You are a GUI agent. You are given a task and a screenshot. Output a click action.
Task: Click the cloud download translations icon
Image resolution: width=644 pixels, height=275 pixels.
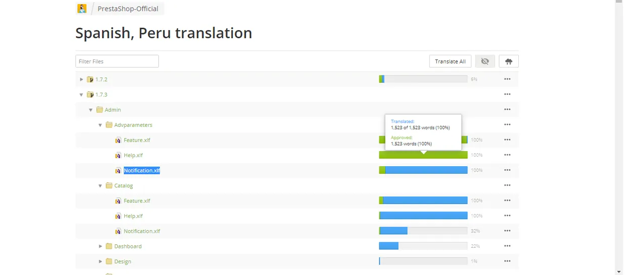[509, 61]
